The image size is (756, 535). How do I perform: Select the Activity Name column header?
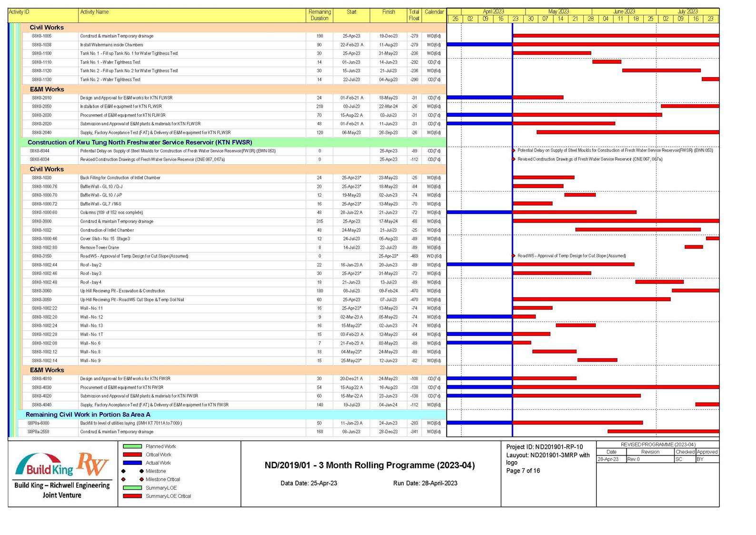(192, 15)
